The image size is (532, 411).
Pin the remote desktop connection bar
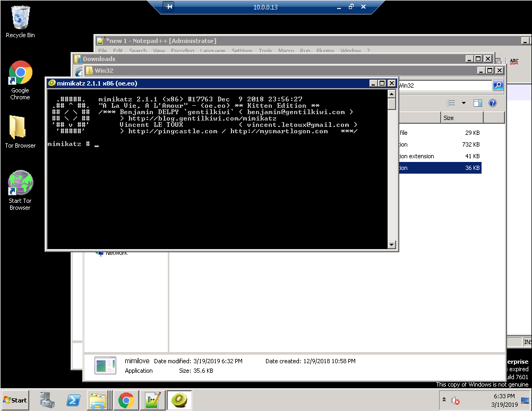[x=169, y=6]
